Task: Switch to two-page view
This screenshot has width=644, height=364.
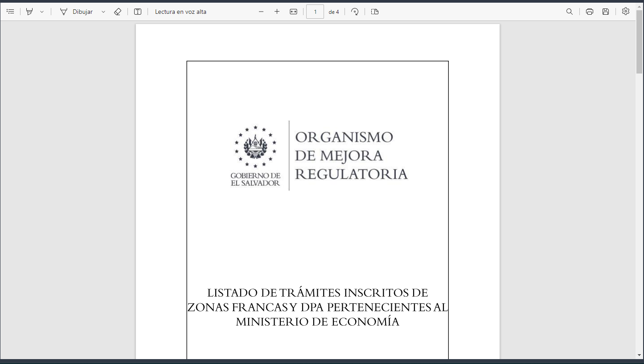Action: point(375,12)
